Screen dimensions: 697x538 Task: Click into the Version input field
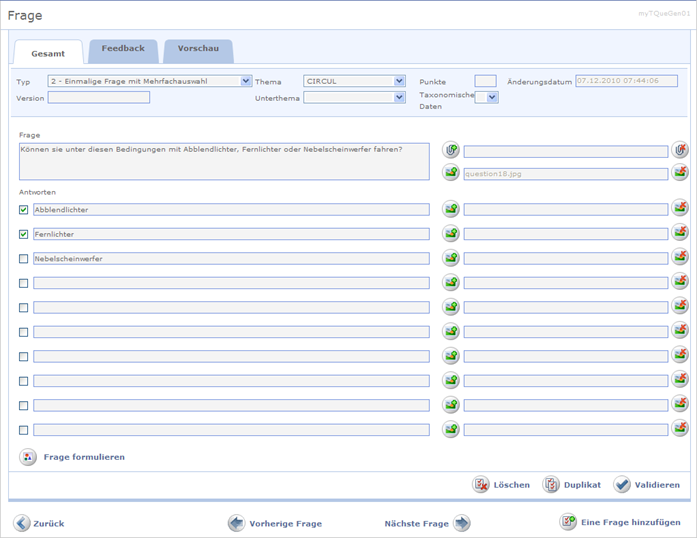coord(98,98)
